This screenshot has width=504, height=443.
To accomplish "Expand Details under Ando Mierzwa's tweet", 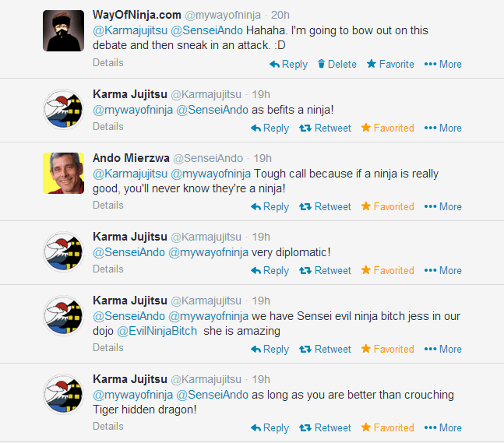I will (108, 205).
